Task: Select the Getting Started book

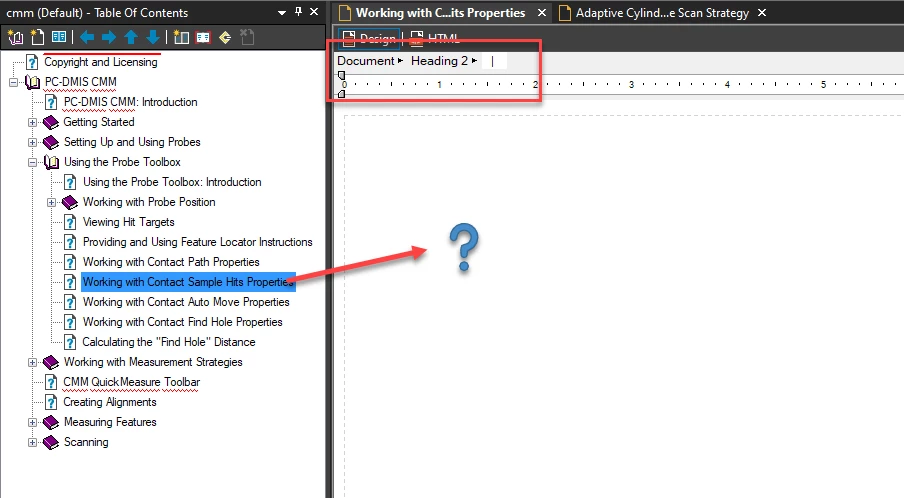Action: pos(99,122)
